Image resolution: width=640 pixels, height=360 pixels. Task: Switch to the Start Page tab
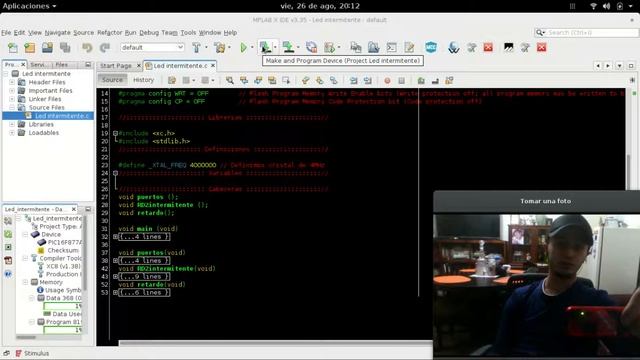coord(116,65)
